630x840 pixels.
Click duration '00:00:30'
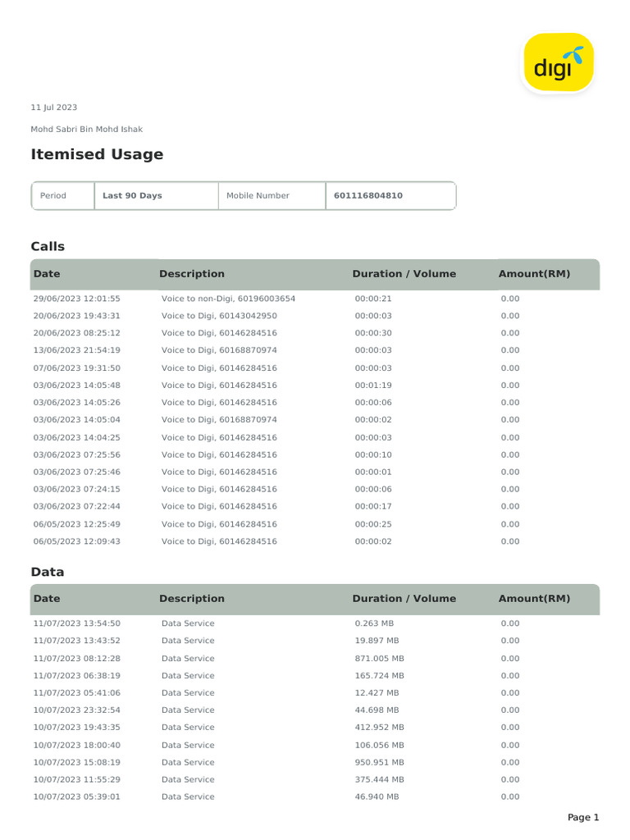pos(373,333)
